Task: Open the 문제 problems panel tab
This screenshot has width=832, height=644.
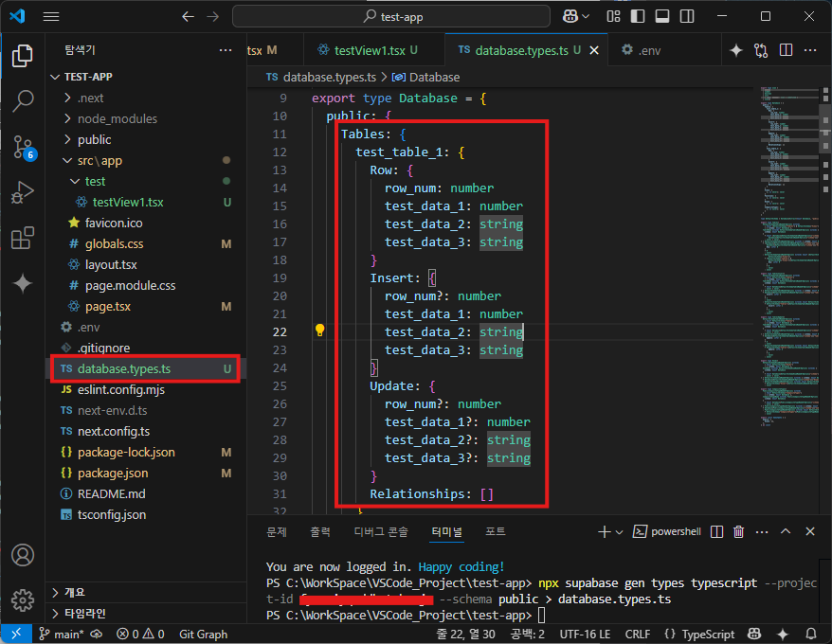Action: tap(277, 531)
